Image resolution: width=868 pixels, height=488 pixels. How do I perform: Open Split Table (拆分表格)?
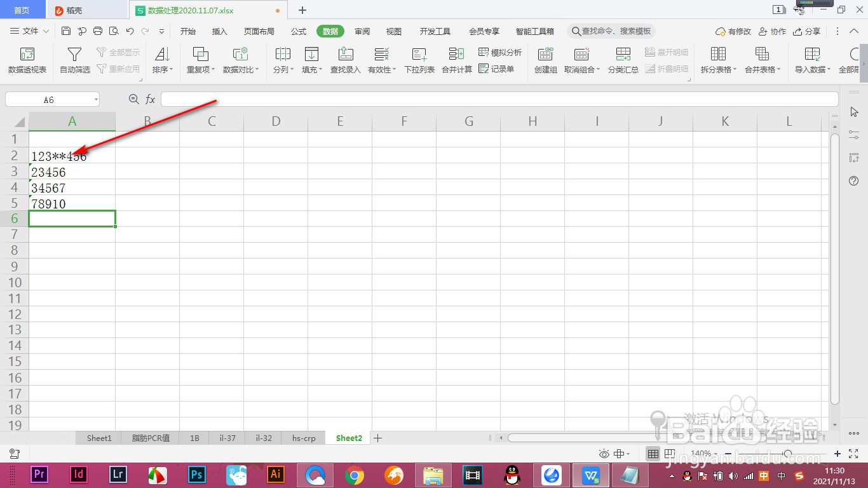coord(718,60)
